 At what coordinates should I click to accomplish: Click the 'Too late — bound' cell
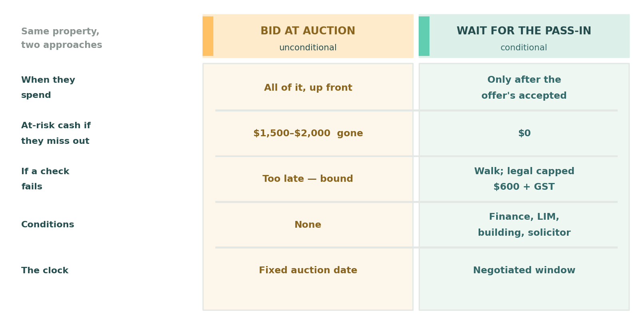(308, 179)
